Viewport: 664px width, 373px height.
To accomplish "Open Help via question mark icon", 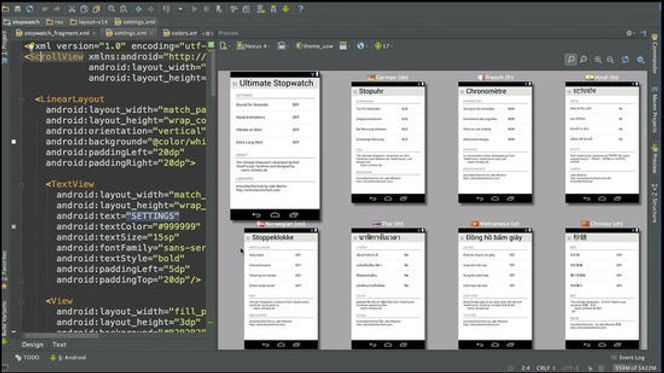I will [300, 8].
